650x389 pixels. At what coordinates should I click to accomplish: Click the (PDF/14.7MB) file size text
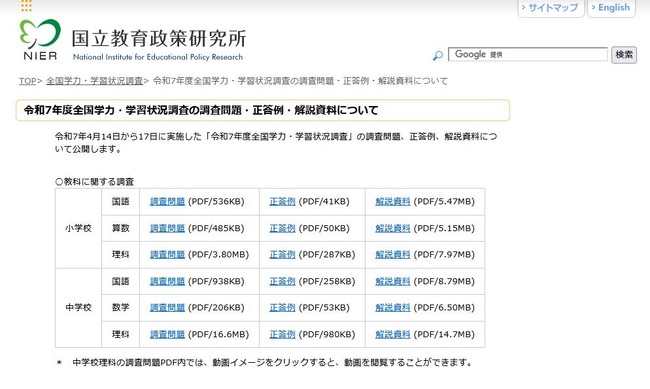tap(444, 334)
